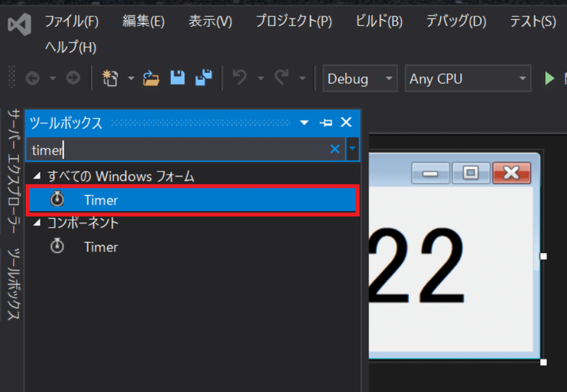Open the ツールボックス vertical side tab
Image resolution: width=567 pixels, height=392 pixels.
(x=13, y=284)
